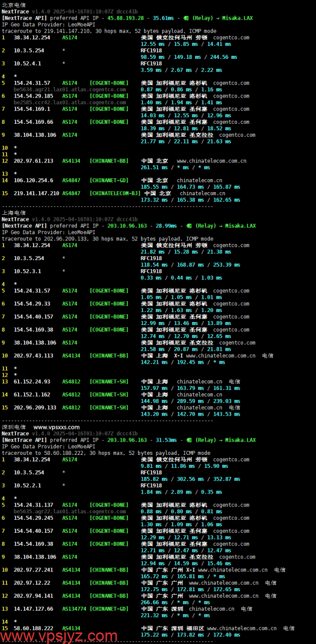
Task: Click hop IP 154.54.169.1
Action: point(32,109)
